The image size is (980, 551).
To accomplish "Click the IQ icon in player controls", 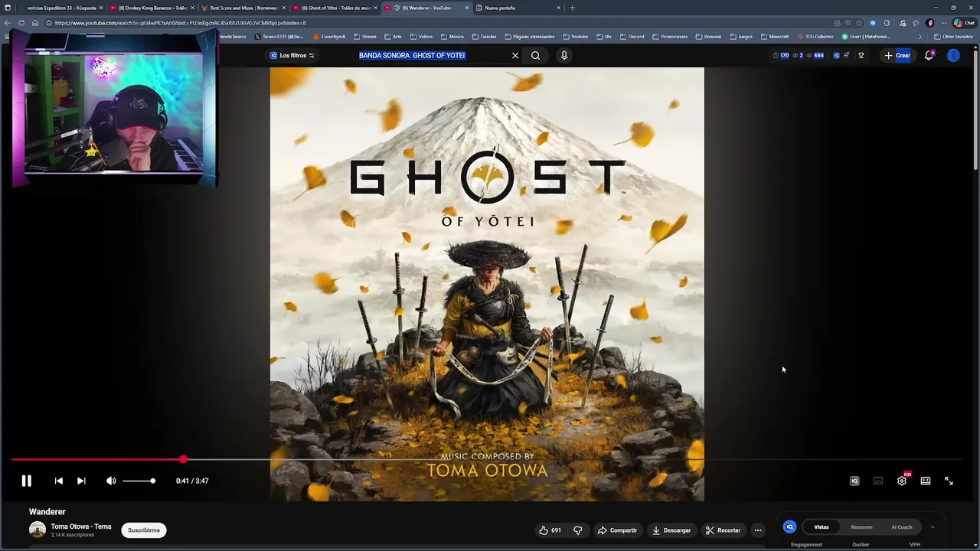I will tap(854, 481).
